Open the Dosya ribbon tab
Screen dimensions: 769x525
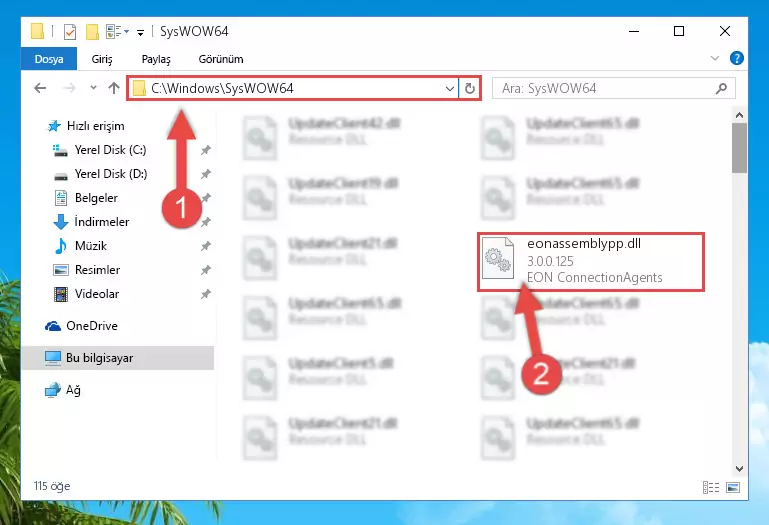pos(49,59)
